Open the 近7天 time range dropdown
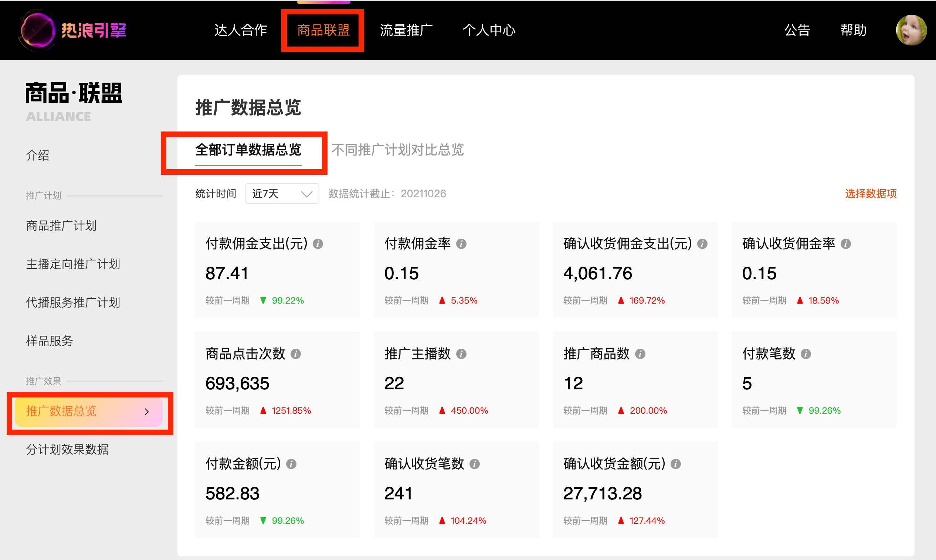The width and height of the screenshot is (936, 560). (x=282, y=194)
